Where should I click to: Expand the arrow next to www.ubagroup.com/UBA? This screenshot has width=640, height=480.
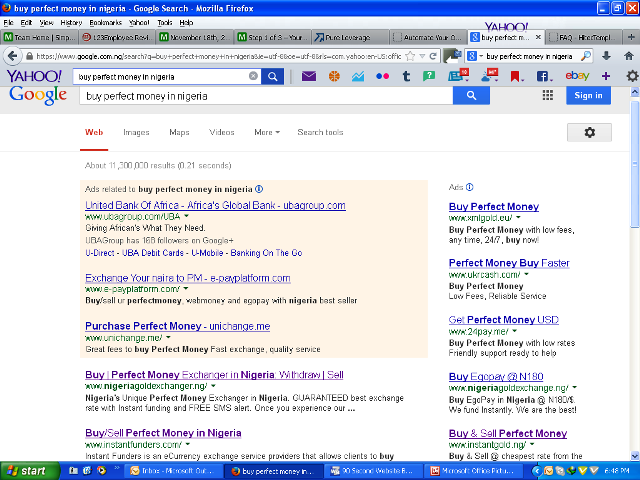187,216
